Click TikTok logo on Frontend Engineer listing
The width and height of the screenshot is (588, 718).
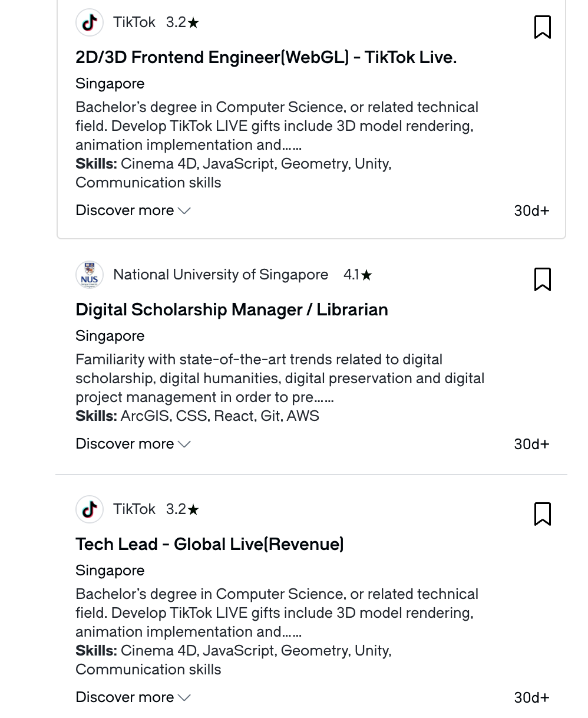pos(90,22)
